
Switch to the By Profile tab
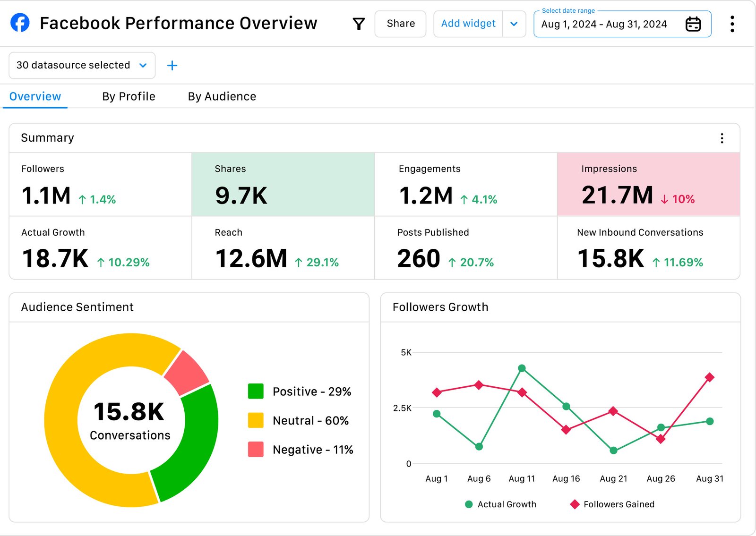(x=129, y=96)
